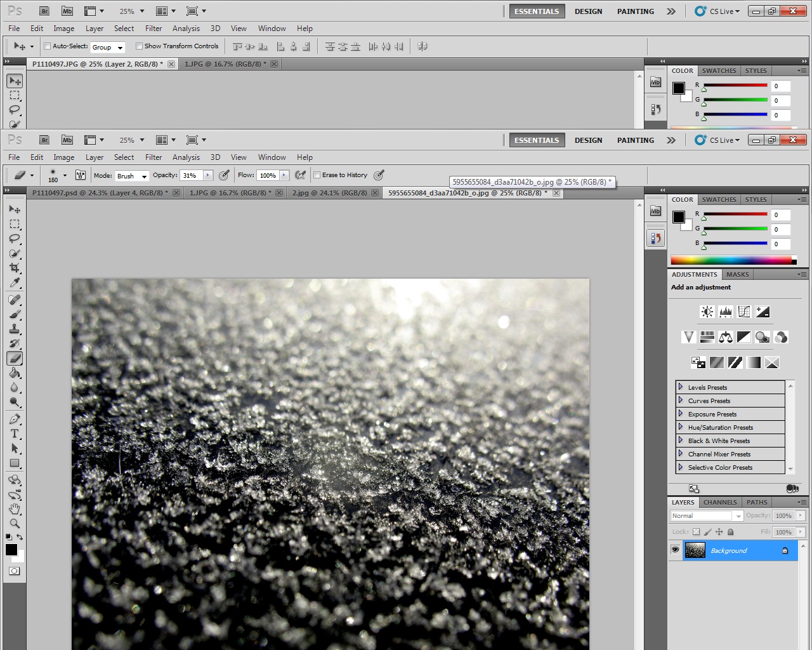Select the Zoom magnifier tool
The image size is (812, 650).
15,524
